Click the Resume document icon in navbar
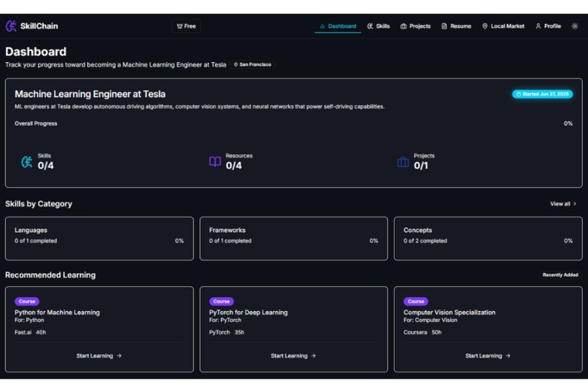Viewport: 588px width, 392px height. pos(444,26)
